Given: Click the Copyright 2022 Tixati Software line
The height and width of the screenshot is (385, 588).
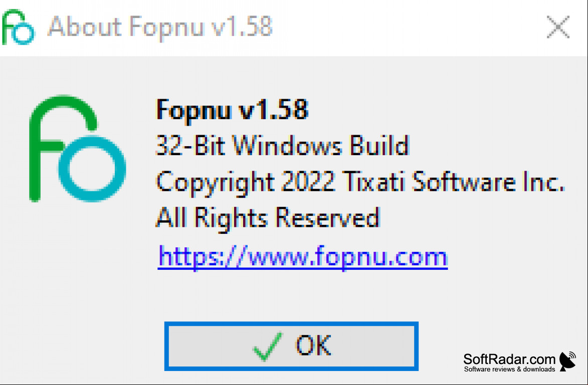Looking at the screenshot, I should (x=360, y=182).
